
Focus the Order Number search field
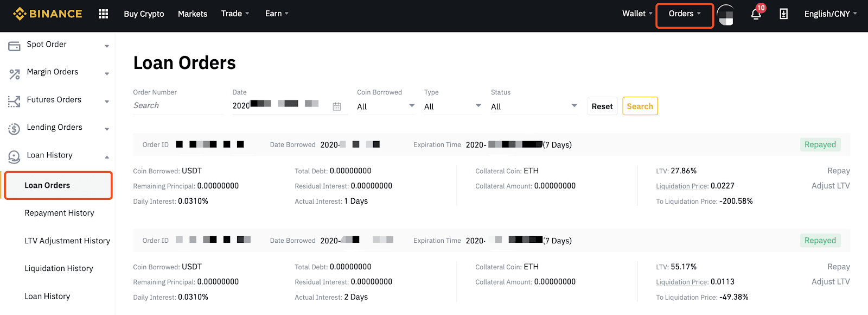click(x=178, y=106)
